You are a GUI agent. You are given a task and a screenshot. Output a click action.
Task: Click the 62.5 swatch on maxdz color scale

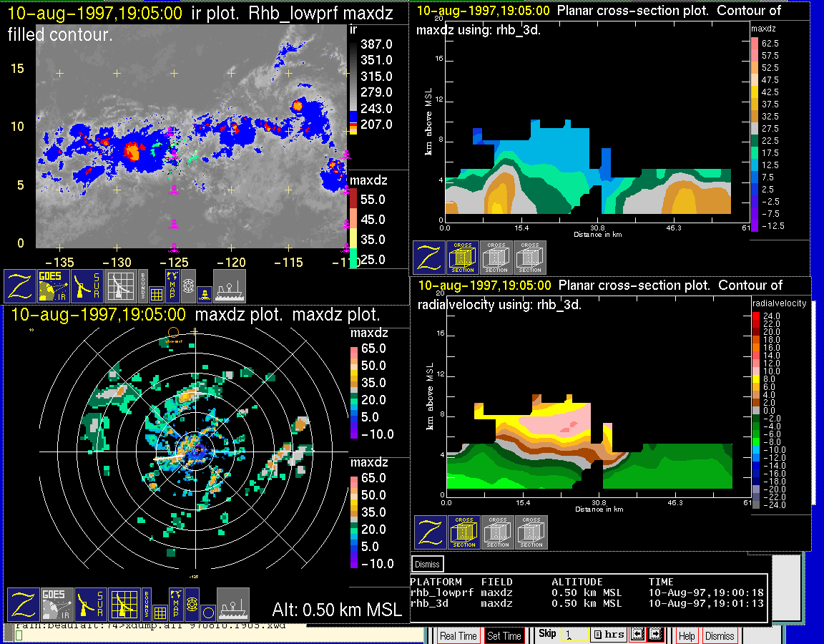click(x=754, y=44)
